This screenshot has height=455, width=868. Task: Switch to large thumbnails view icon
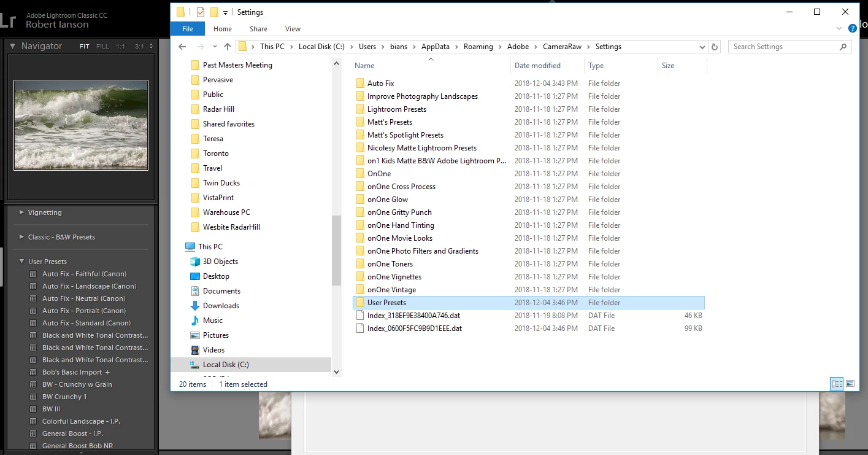[850, 384]
